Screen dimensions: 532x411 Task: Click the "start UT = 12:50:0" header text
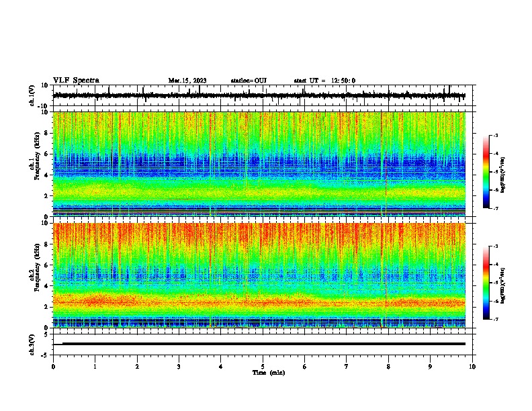[x=324, y=81]
